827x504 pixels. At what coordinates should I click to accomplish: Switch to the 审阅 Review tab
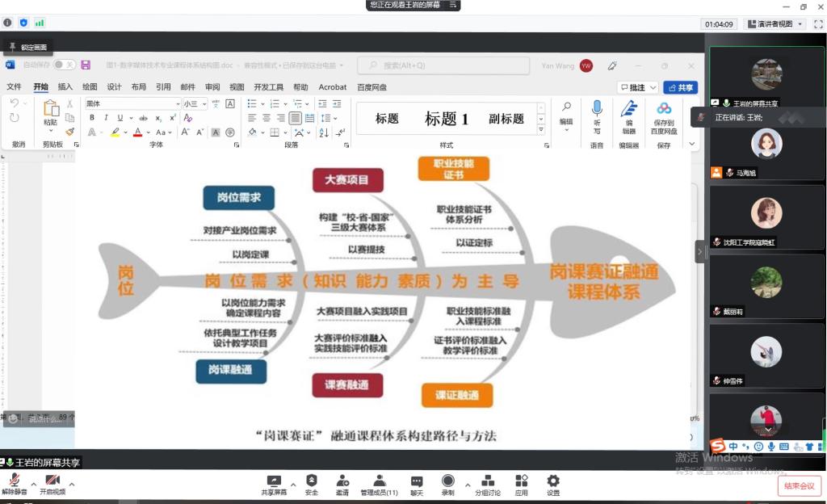click(x=212, y=87)
